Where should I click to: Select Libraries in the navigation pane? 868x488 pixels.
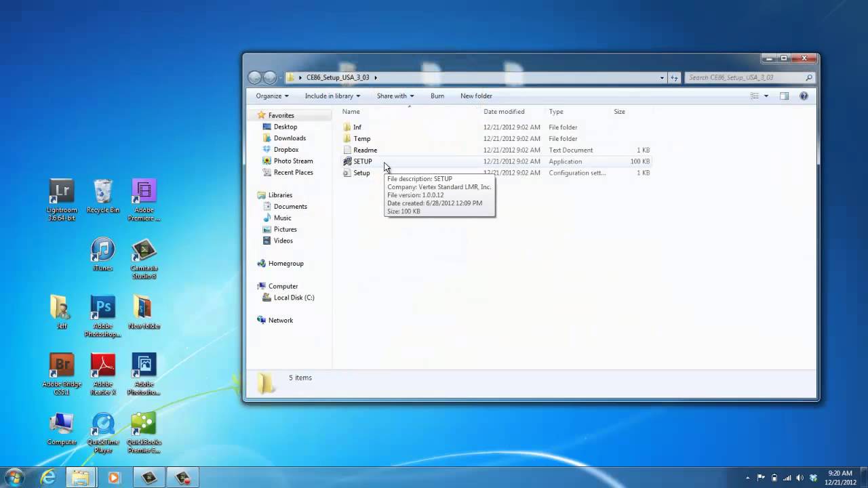click(280, 195)
